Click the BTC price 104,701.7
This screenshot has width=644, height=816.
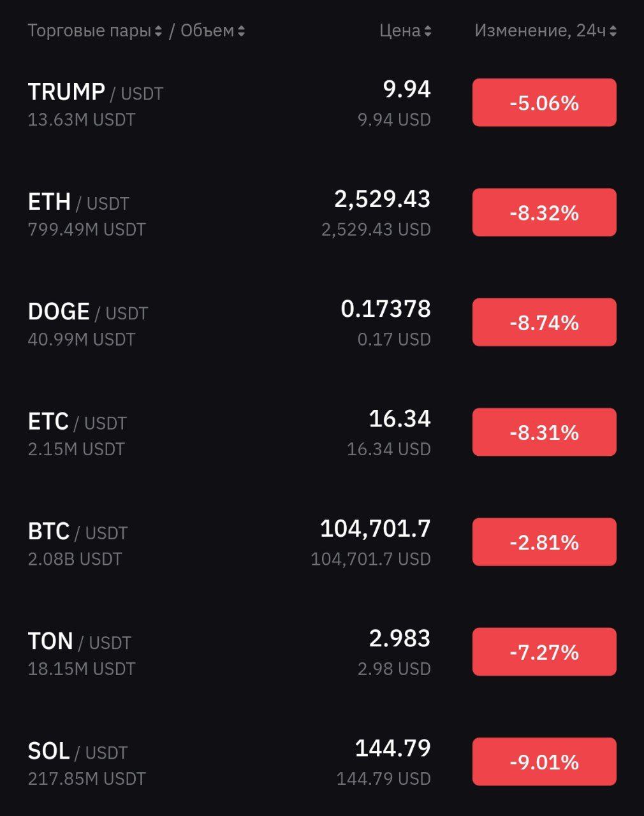[375, 528]
